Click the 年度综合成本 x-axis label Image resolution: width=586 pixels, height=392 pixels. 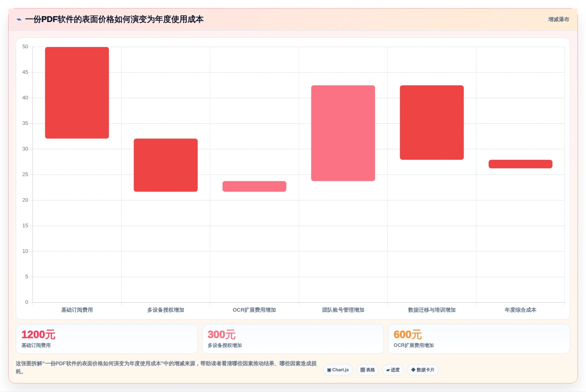tap(520, 310)
